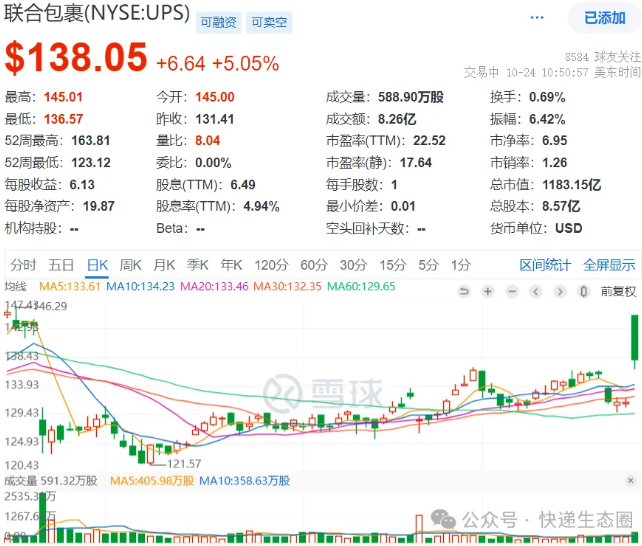Click the 最低 value 136.57

(x=63, y=119)
